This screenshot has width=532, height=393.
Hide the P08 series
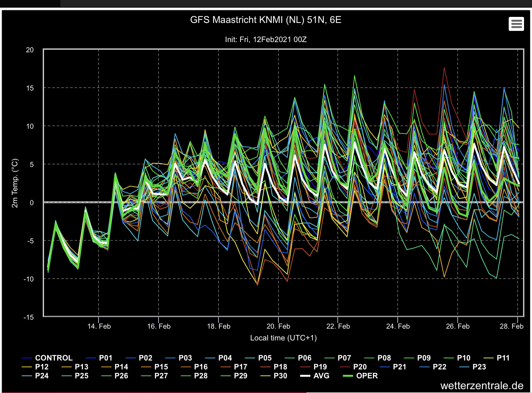coord(384,358)
